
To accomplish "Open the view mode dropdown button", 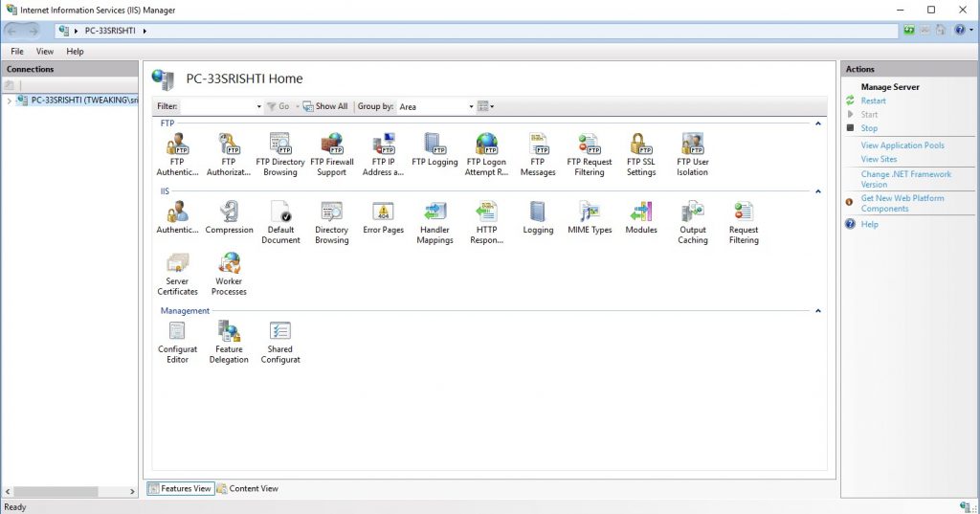I will tap(485, 106).
